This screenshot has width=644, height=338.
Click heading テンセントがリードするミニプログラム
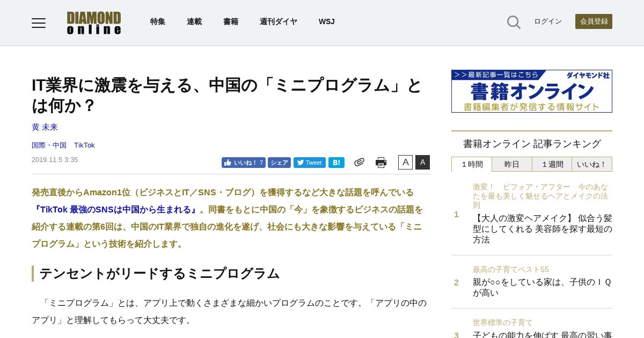(159, 274)
